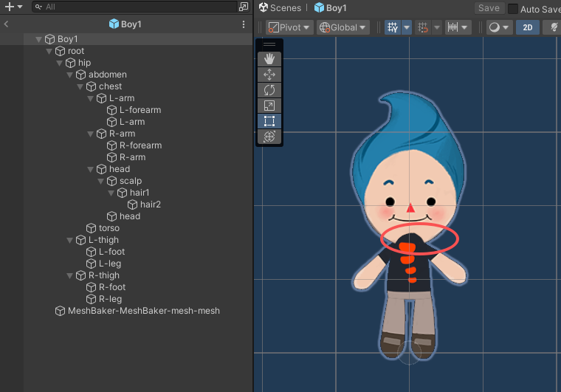Click the grid snapping icon

coord(393,27)
